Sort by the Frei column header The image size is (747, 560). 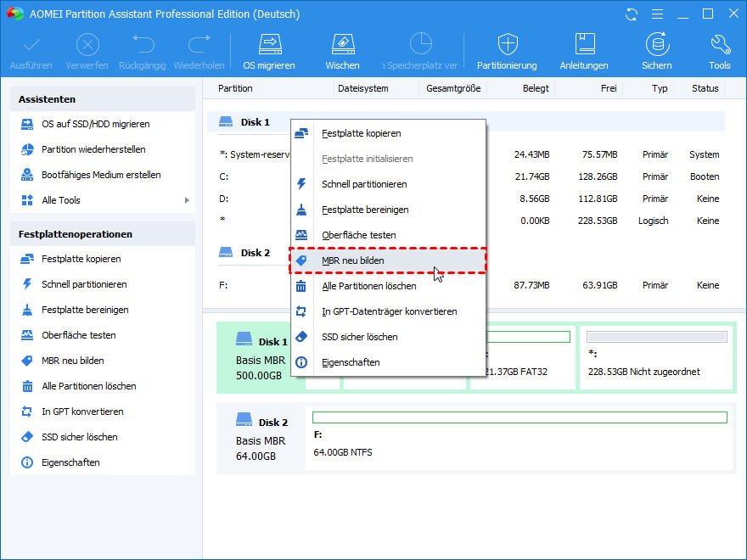click(609, 88)
